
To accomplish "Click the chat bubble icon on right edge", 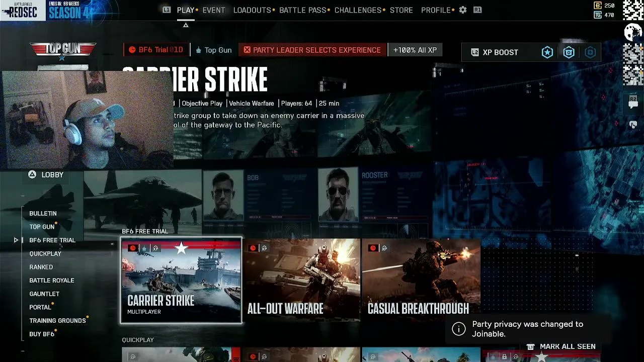I will pos(633,104).
